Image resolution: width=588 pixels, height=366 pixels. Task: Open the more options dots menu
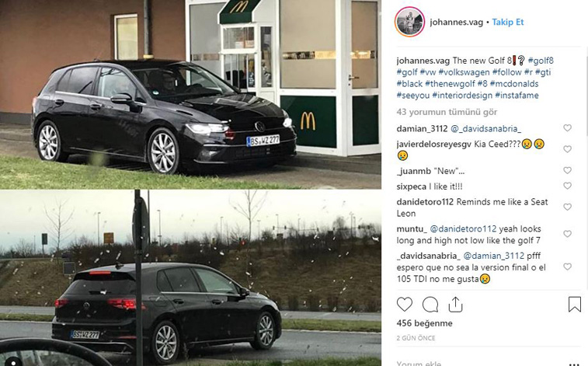pyautogui.click(x=574, y=364)
